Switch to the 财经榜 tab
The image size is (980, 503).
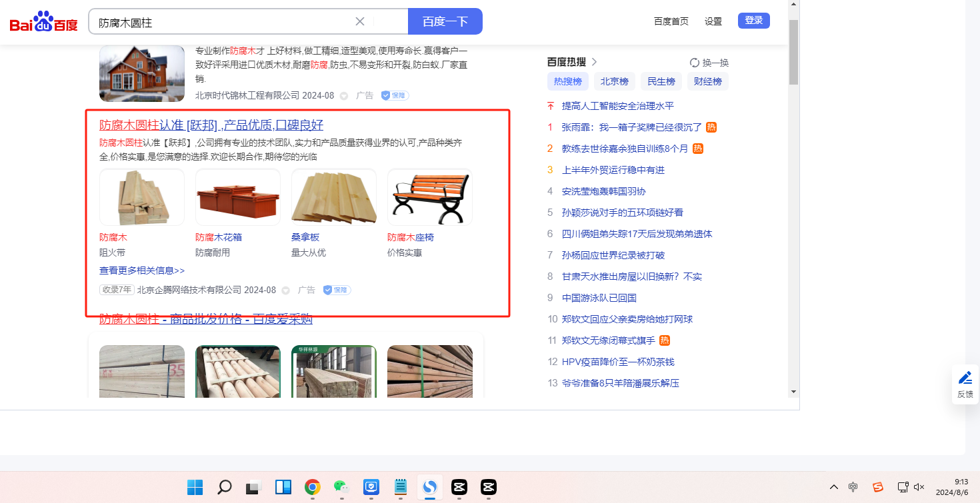point(708,81)
